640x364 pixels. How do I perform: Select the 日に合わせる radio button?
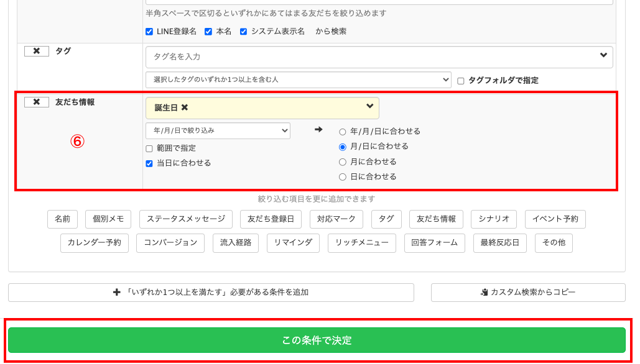(344, 176)
